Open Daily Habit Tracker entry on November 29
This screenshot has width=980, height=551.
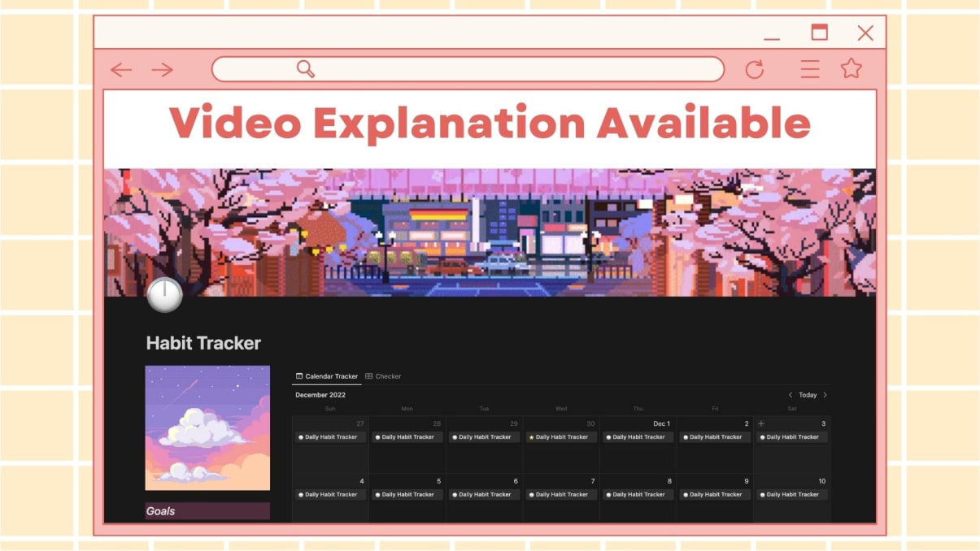click(484, 437)
